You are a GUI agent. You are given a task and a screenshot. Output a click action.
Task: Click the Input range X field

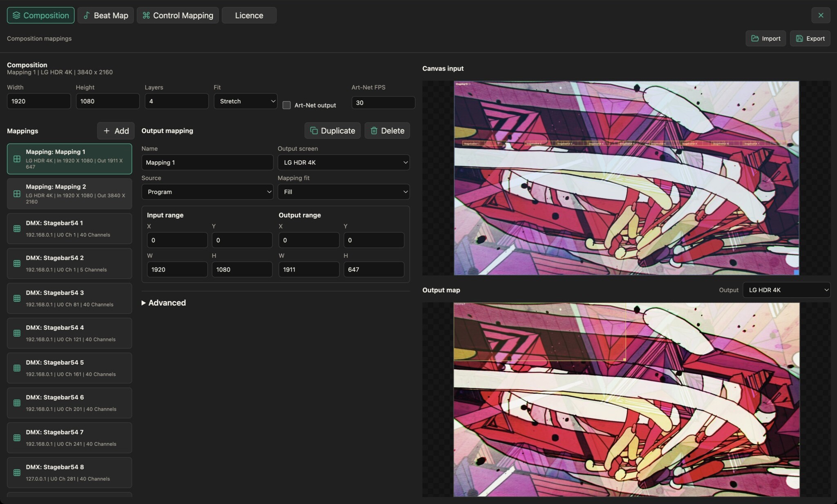tap(177, 240)
